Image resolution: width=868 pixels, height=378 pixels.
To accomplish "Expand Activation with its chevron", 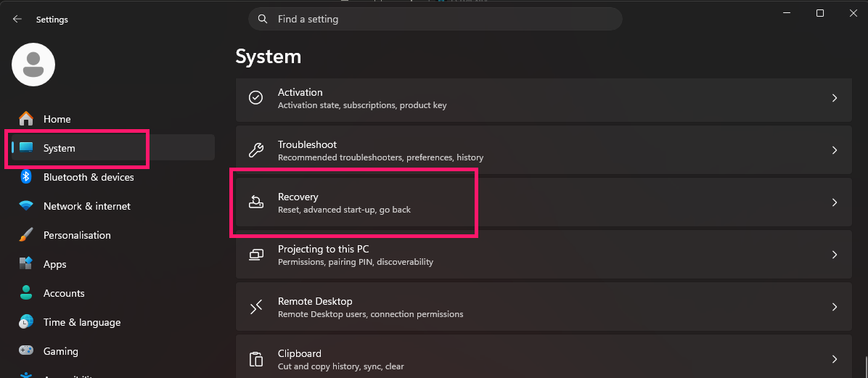I will [835, 98].
